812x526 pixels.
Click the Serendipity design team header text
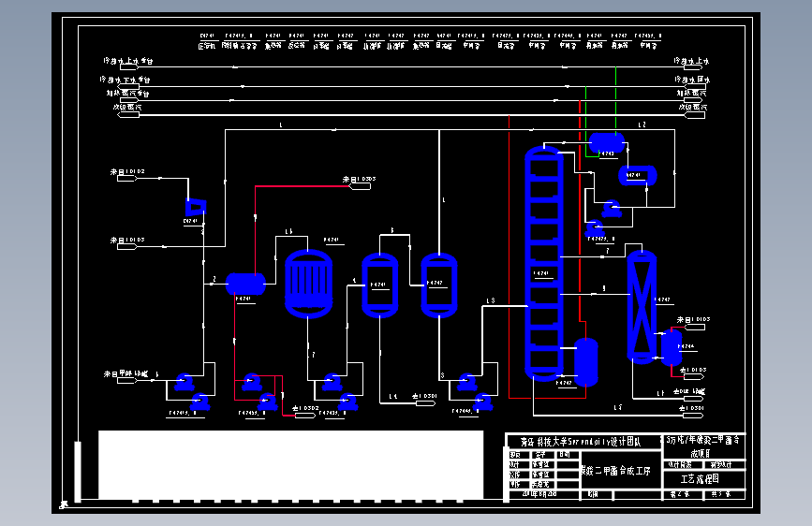click(x=581, y=442)
